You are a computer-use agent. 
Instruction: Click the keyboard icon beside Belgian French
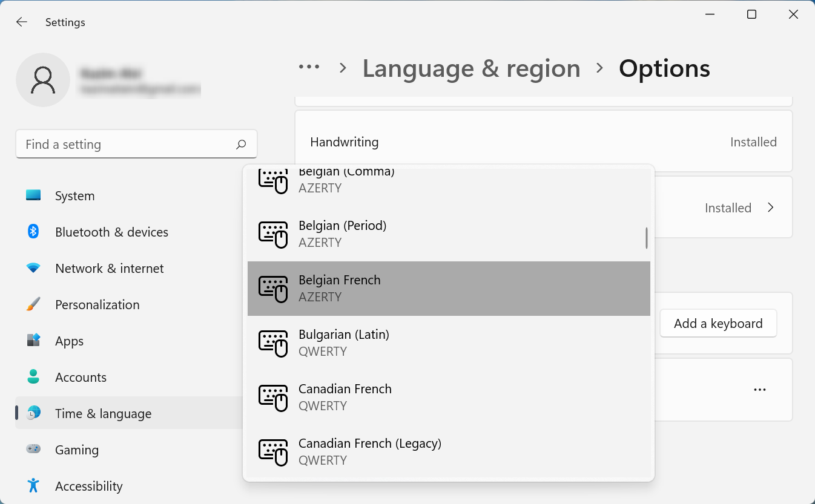click(x=273, y=289)
